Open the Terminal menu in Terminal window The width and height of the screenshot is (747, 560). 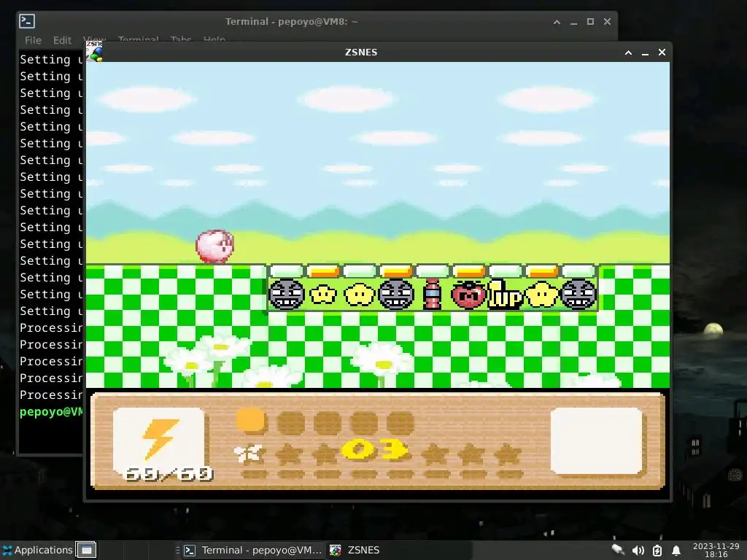coord(138,39)
